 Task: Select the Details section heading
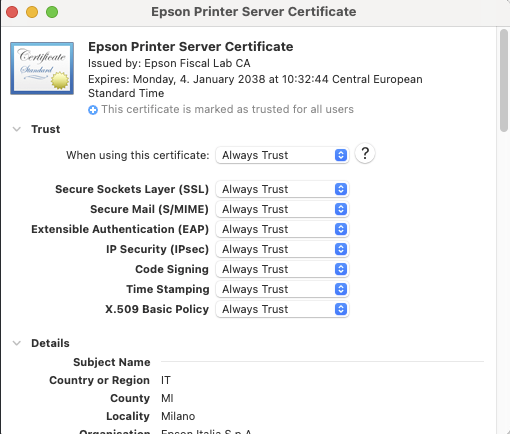(50, 343)
